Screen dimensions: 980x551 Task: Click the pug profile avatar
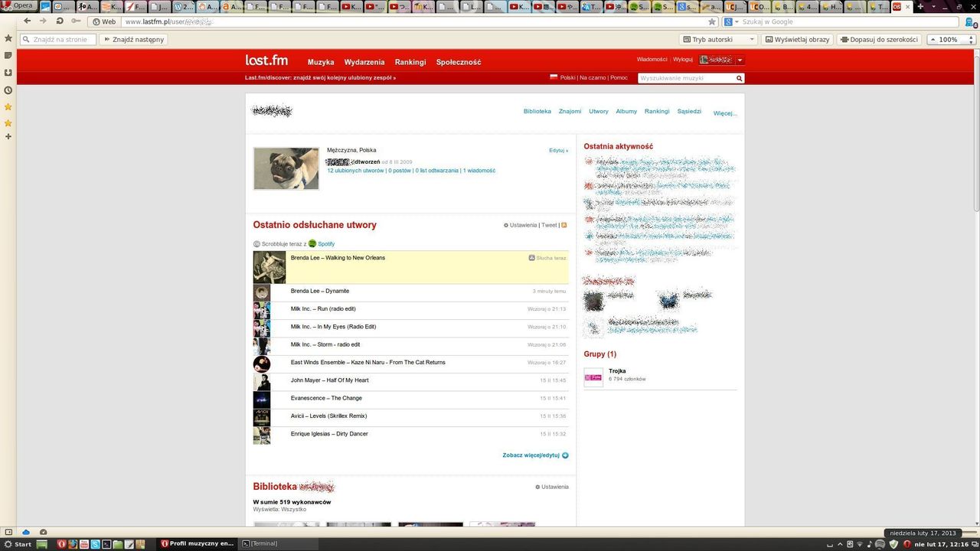286,168
